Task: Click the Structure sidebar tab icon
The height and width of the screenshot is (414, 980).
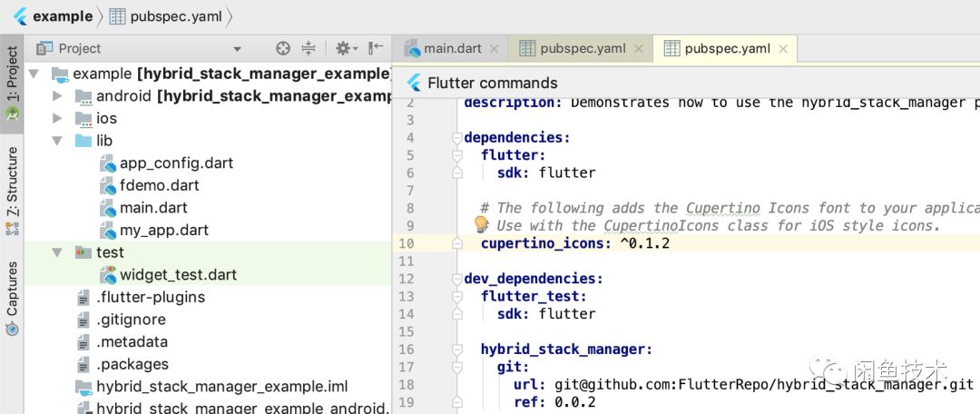Action: pyautogui.click(x=12, y=229)
